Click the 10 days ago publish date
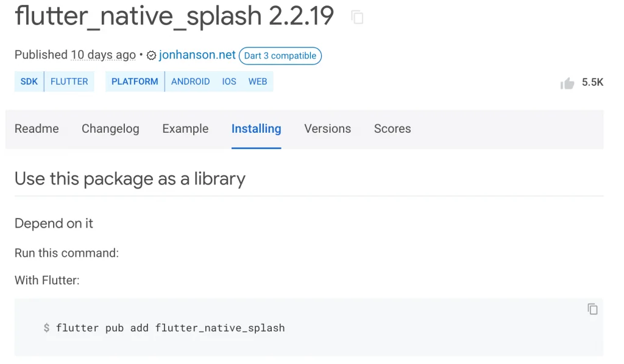Viewport: 624px width, 364px height. pos(103,55)
